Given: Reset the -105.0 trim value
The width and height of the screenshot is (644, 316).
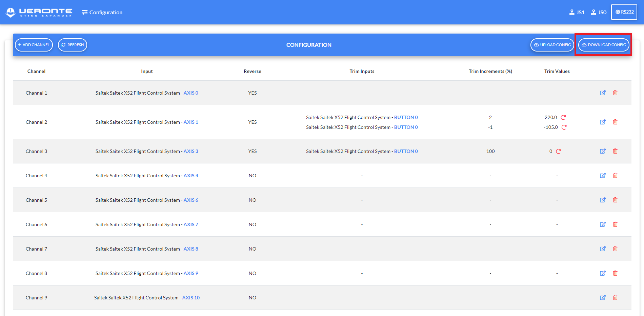Looking at the screenshot, I should pyautogui.click(x=564, y=127).
